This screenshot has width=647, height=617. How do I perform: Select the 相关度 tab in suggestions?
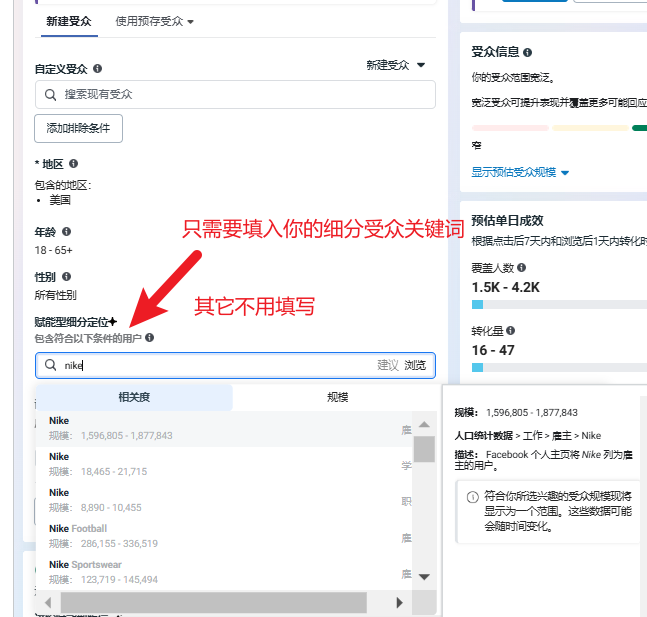pyautogui.click(x=134, y=398)
